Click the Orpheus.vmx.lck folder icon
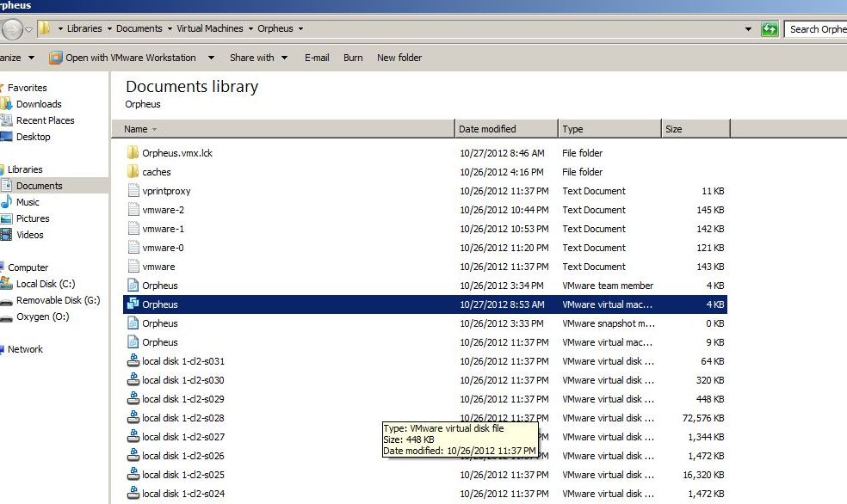This screenshot has height=504, width=847. [133, 153]
